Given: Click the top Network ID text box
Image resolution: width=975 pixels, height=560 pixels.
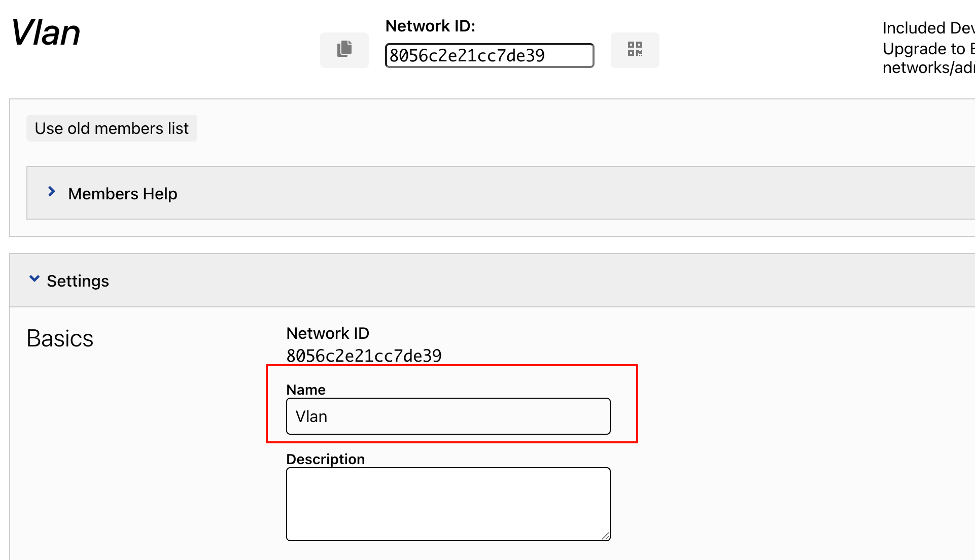Looking at the screenshot, I should coord(489,55).
